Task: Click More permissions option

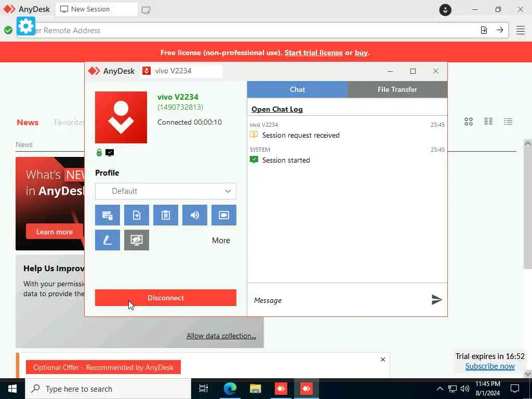Action: point(221,241)
